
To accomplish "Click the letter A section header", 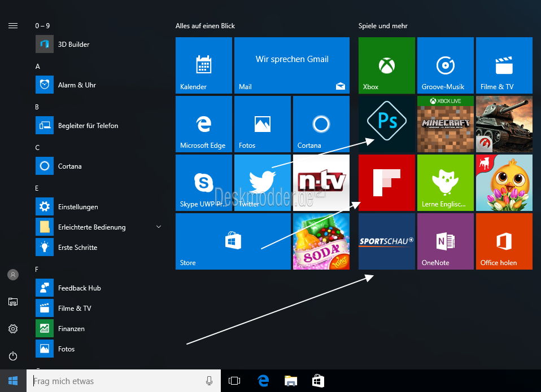I will coord(38,67).
